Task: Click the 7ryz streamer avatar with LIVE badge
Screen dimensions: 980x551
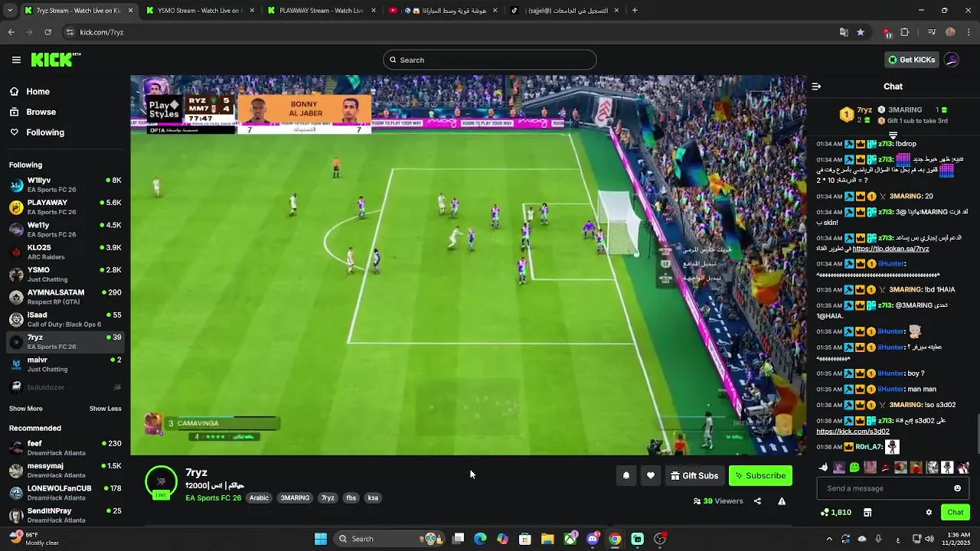Action: pos(161,482)
